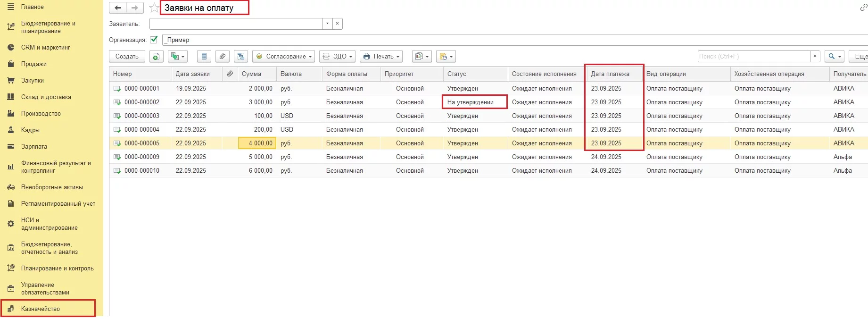Open the Еще menu button

(859, 56)
